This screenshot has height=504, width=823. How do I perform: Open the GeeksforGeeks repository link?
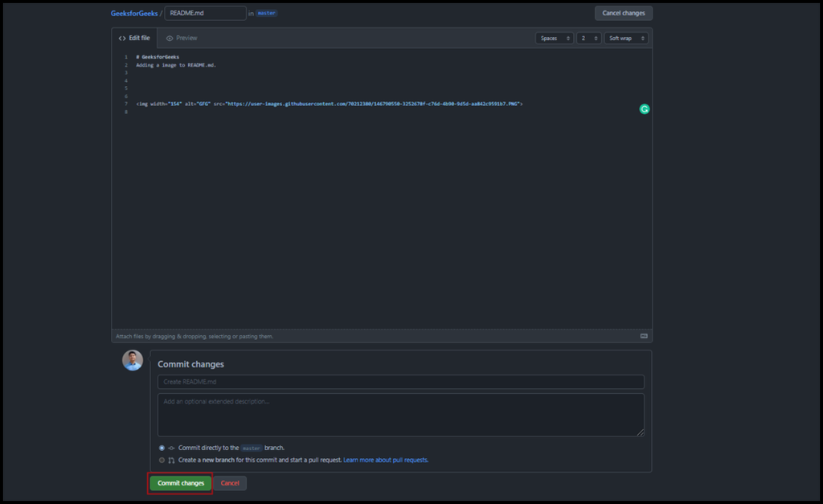tap(134, 14)
